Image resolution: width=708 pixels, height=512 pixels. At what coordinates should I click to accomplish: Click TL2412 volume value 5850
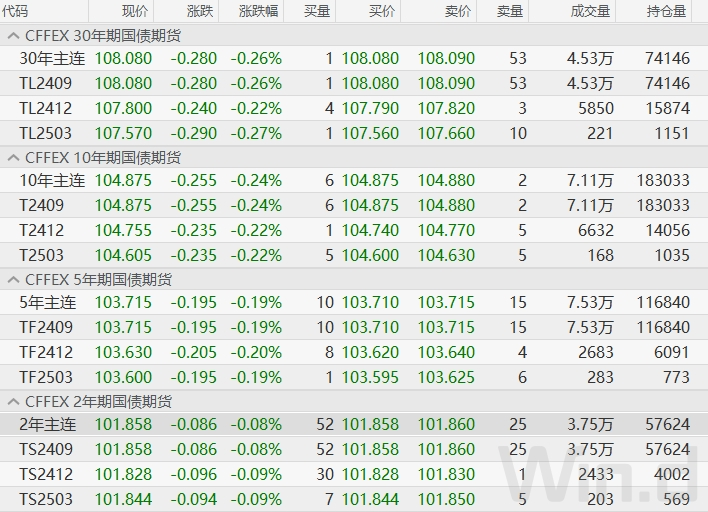pos(596,108)
